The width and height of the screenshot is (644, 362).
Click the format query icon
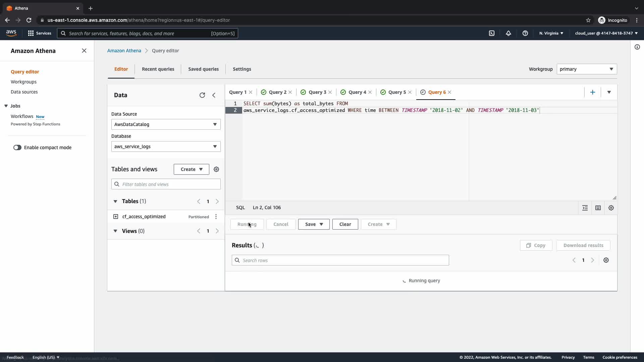[x=585, y=208]
